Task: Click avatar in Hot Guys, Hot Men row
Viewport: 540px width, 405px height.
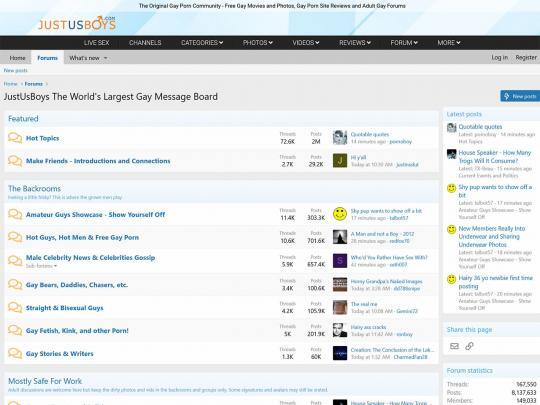Action: pyautogui.click(x=340, y=237)
